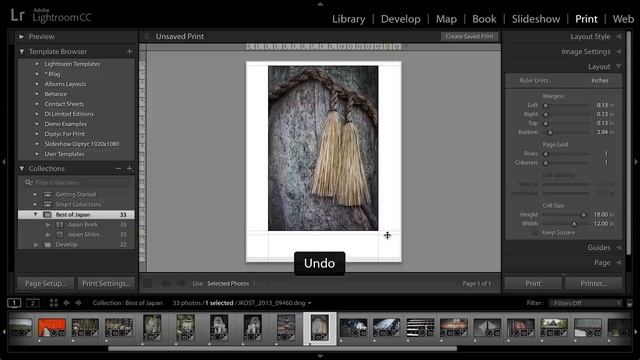The width and height of the screenshot is (640, 360).
Task: Collapse the Collections panel
Action: click(22, 169)
